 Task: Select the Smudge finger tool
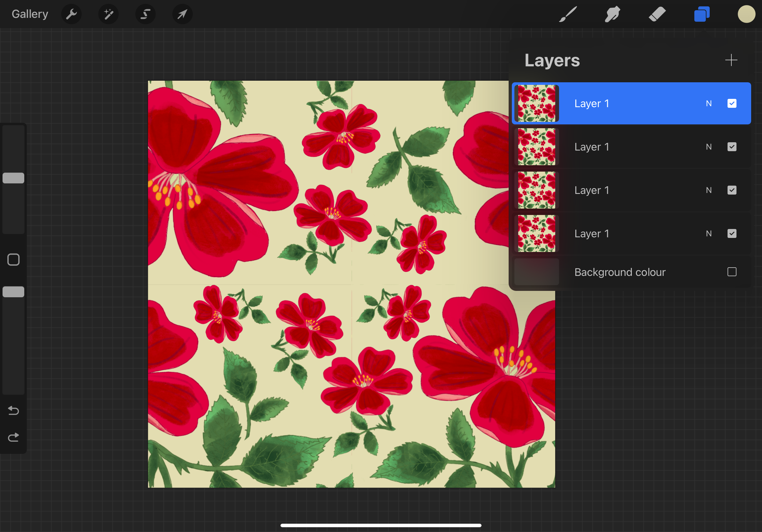point(612,14)
